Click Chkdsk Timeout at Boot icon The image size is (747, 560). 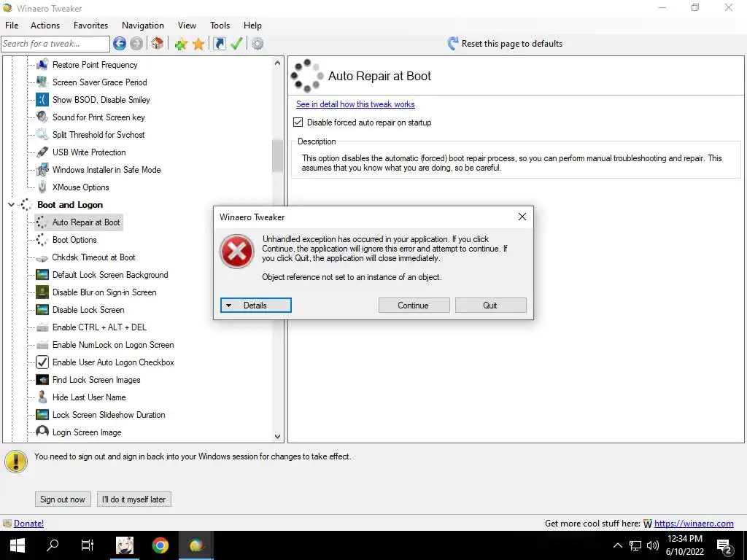click(x=42, y=257)
